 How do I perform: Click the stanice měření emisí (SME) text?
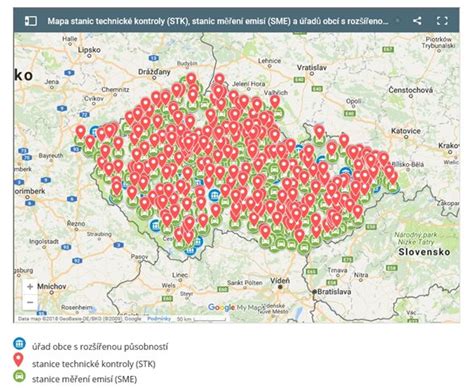84,379
